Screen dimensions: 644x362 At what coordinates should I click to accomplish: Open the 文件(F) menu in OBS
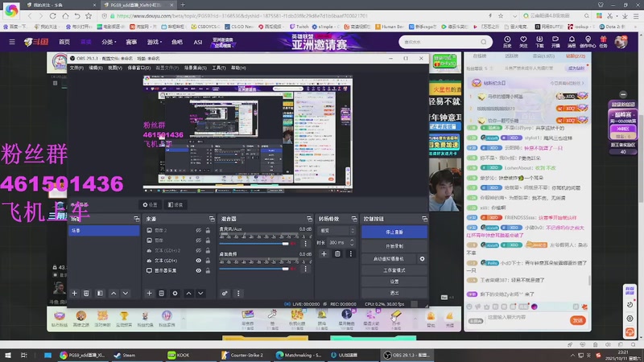pyautogui.click(x=76, y=68)
